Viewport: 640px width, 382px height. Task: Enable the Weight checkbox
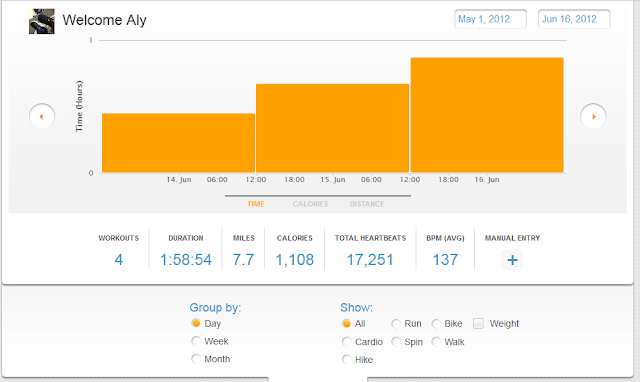[478, 324]
